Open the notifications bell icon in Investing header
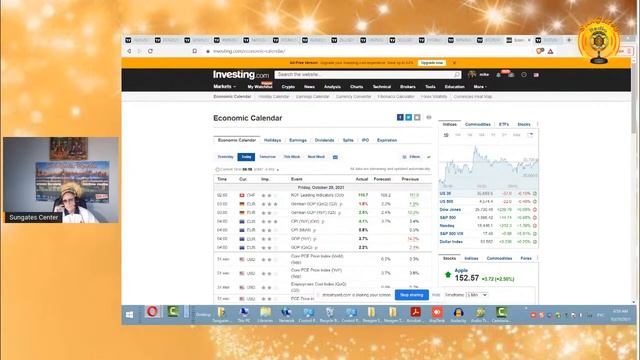This screenshot has width=640, height=360. click(x=498, y=75)
